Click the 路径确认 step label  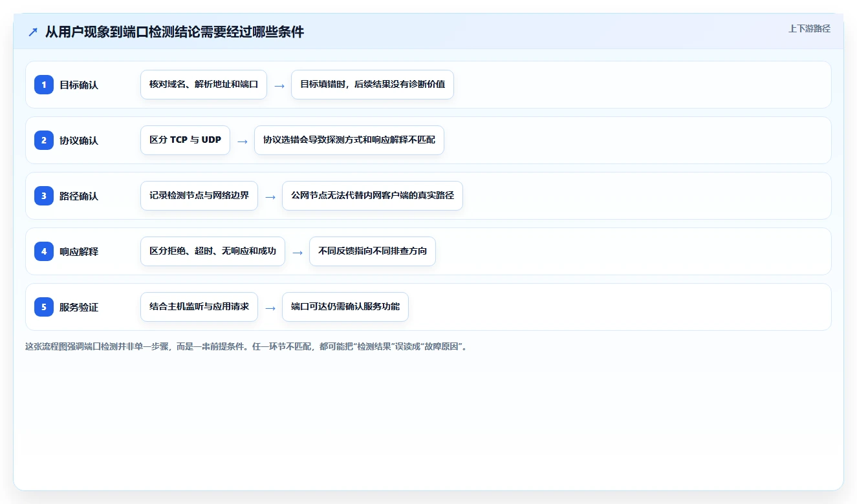[x=79, y=196]
